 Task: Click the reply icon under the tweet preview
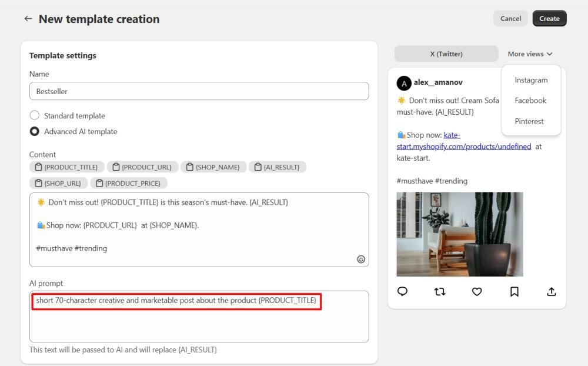click(403, 291)
